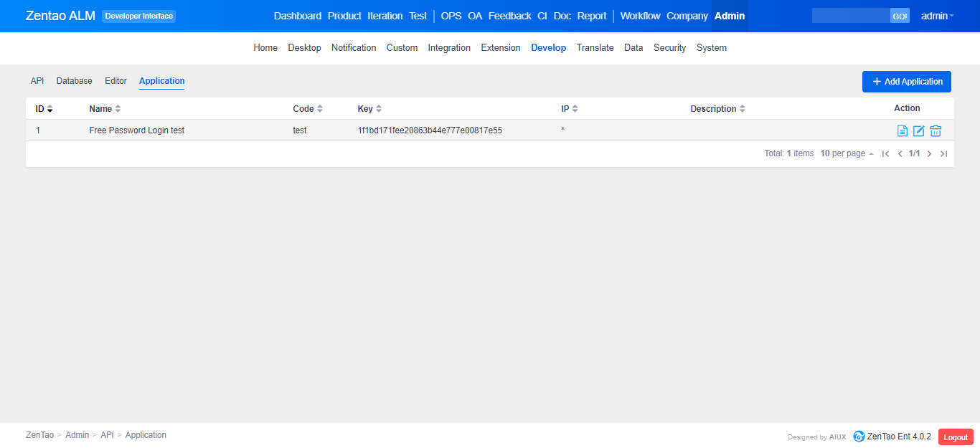980x448 pixels.
Task: Sort applications by Name column
Action: 105,109
